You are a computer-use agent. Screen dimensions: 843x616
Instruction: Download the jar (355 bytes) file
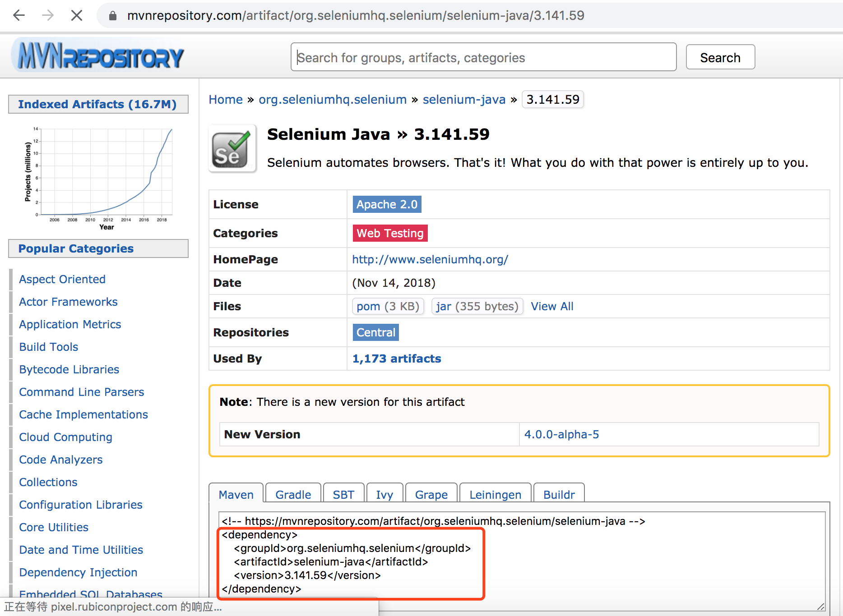pyautogui.click(x=477, y=306)
